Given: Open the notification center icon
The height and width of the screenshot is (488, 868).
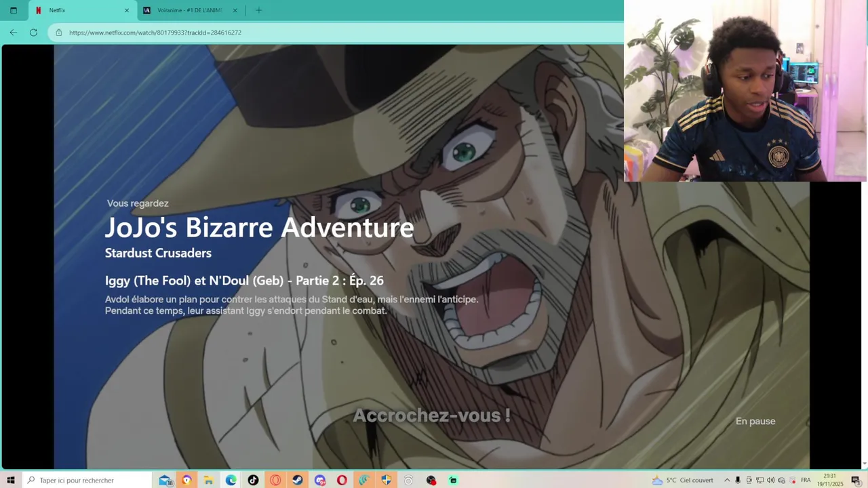Looking at the screenshot, I should [x=856, y=480].
